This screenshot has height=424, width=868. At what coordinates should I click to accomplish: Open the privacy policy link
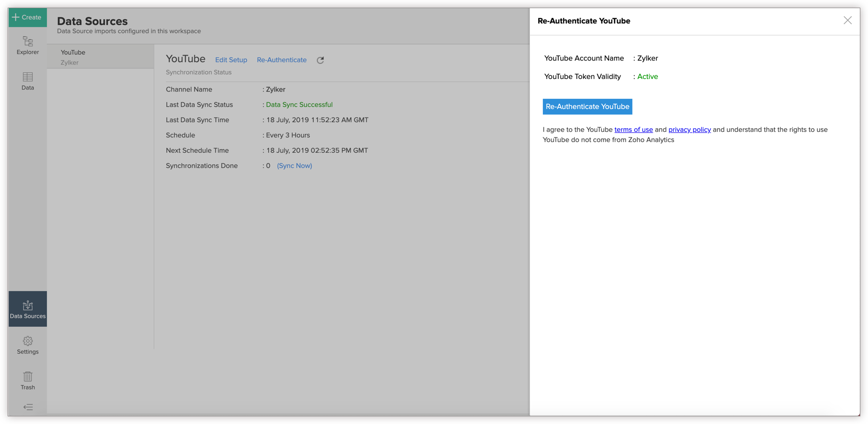point(689,130)
